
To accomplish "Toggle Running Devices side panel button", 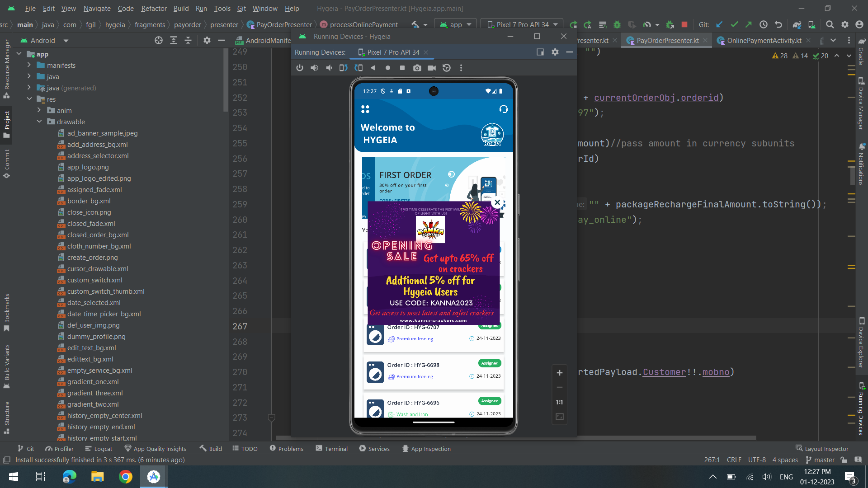I will 861,409.
